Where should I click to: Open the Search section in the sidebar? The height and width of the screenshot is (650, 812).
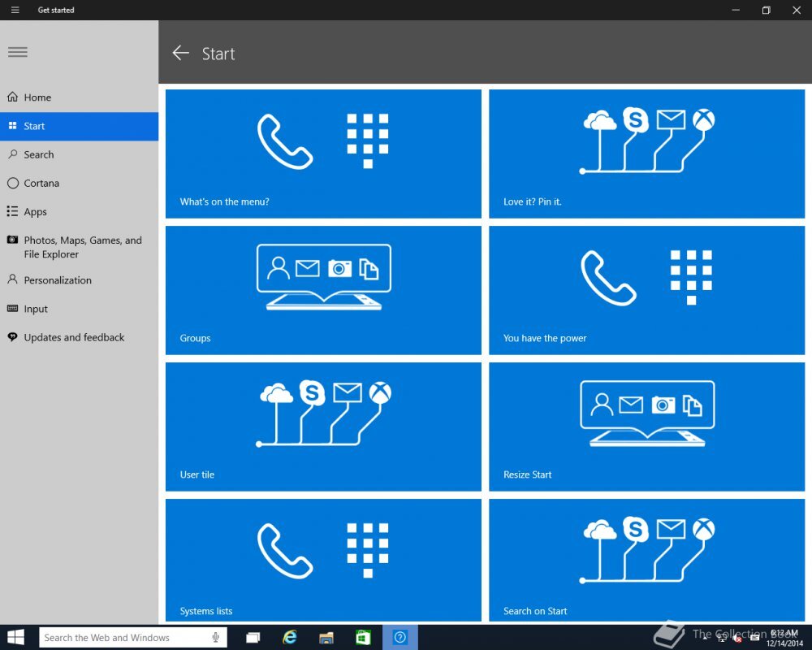pos(37,154)
